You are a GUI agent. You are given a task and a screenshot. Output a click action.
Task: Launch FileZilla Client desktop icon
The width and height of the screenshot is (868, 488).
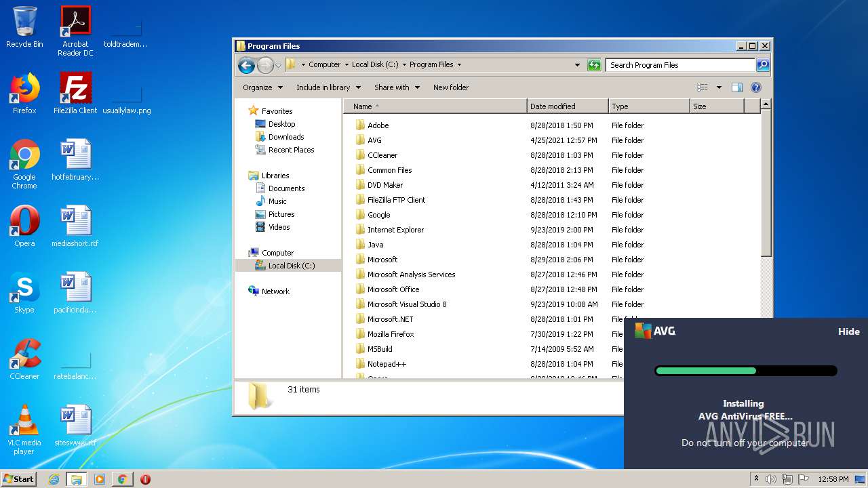(x=75, y=94)
